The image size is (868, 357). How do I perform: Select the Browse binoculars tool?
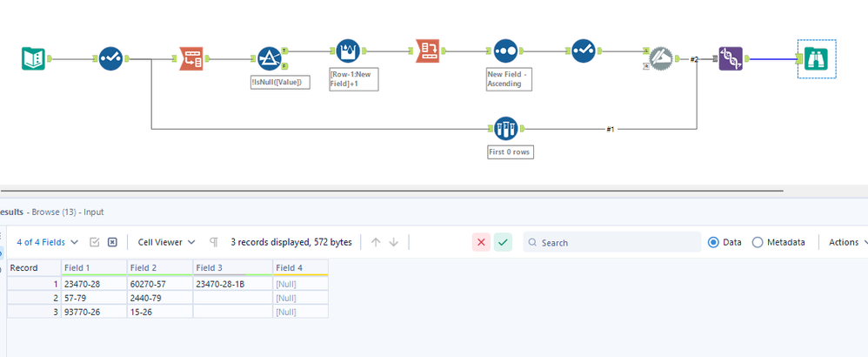coord(817,58)
